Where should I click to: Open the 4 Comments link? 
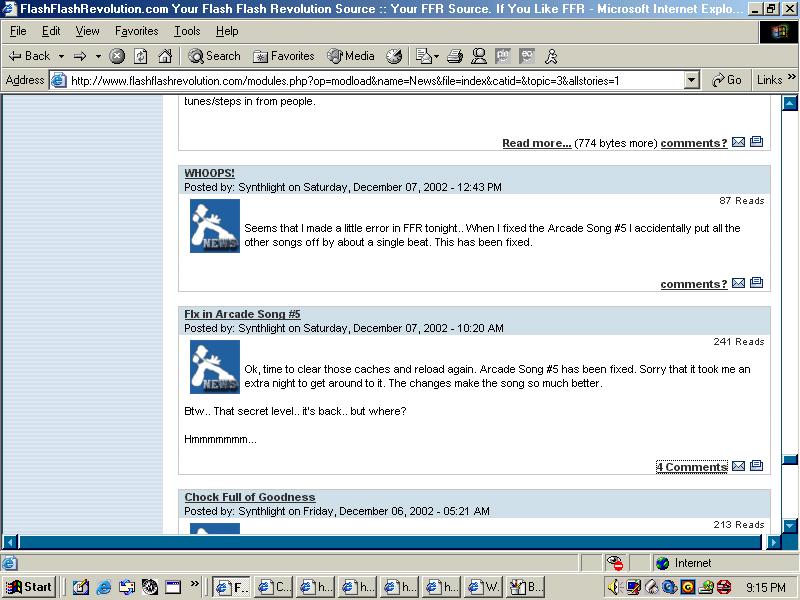click(692, 467)
